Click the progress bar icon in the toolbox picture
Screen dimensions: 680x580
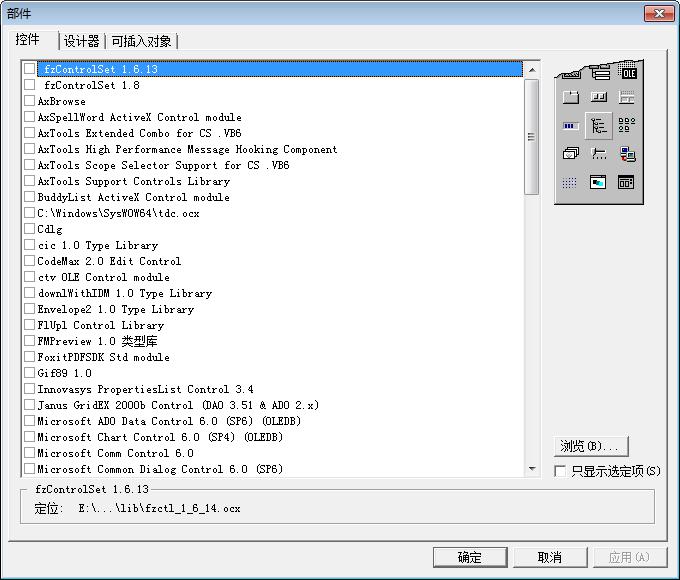(x=570, y=126)
